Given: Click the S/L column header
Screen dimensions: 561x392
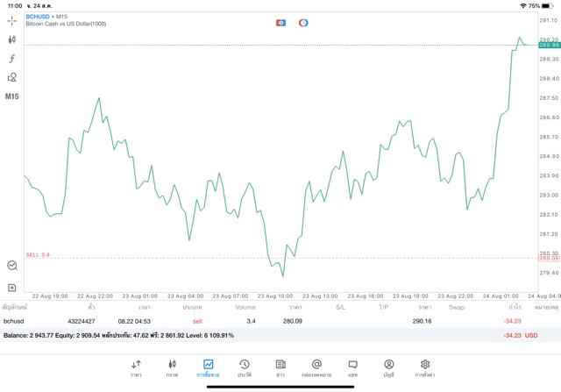Looking at the screenshot, I should (x=340, y=308).
